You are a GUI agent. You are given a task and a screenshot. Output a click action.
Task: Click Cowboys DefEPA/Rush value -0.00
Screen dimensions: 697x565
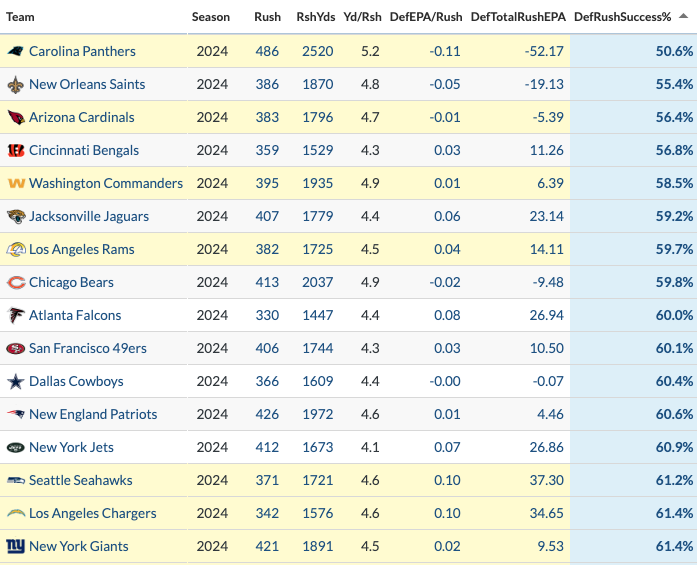pos(445,381)
